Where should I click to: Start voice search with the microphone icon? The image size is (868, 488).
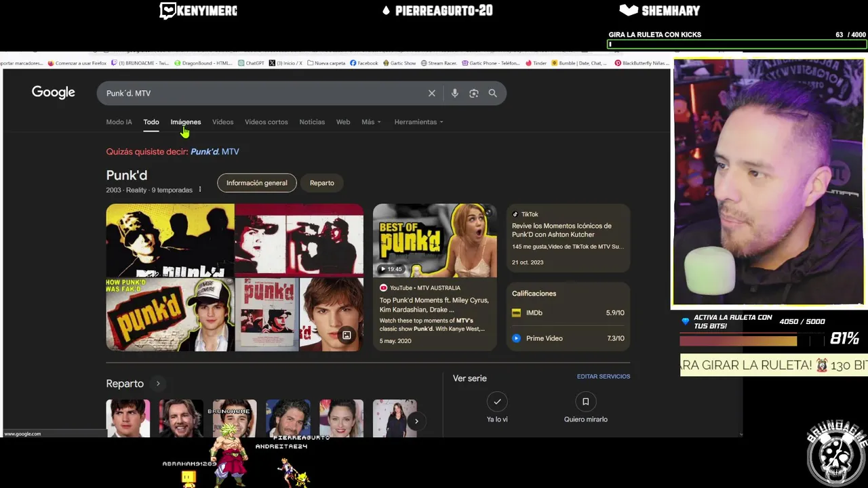click(x=454, y=94)
